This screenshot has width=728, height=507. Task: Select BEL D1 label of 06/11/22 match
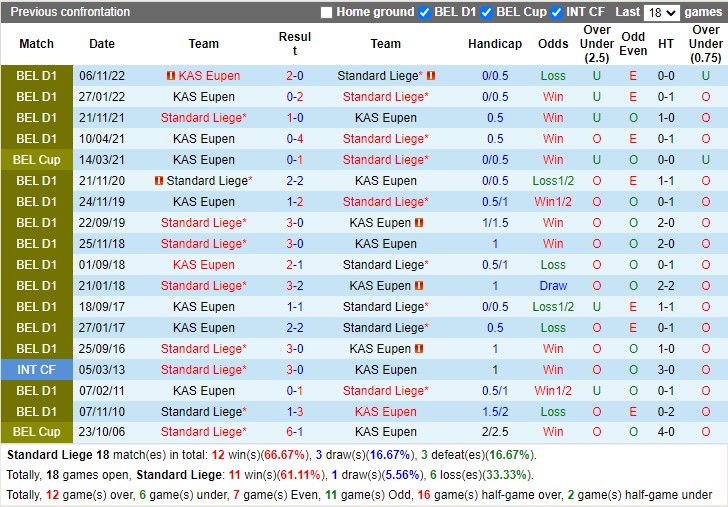37,76
